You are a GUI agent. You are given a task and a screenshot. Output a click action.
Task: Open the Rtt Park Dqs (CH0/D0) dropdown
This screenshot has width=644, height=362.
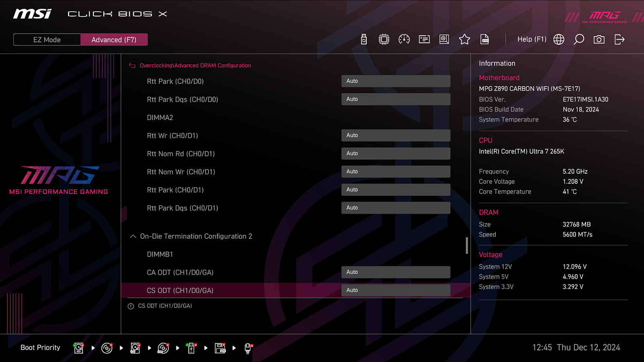[x=396, y=99]
